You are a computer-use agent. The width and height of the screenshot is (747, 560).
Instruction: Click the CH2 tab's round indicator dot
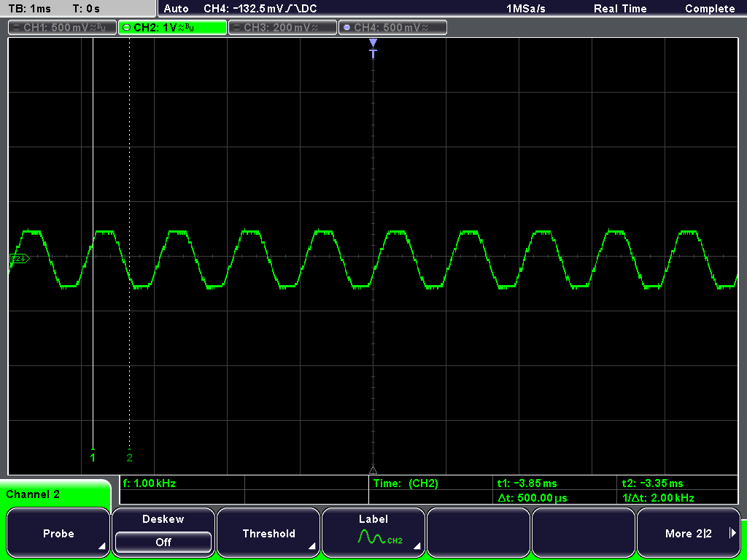coord(126,28)
